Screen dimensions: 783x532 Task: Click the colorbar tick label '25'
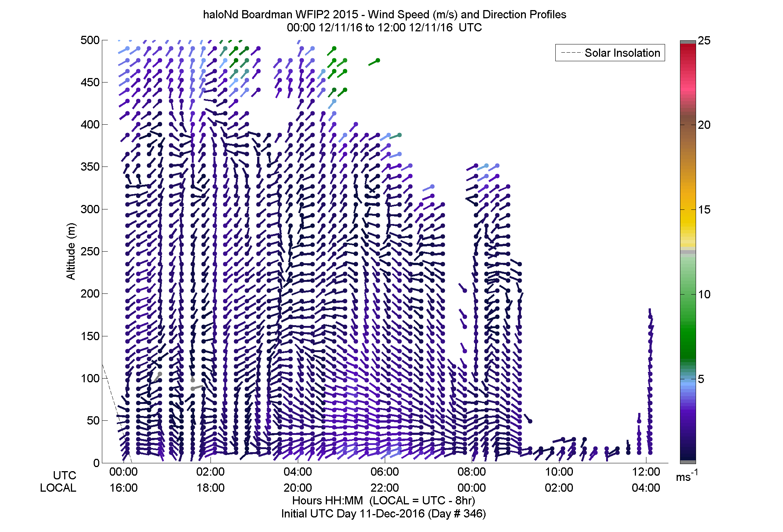pos(704,41)
